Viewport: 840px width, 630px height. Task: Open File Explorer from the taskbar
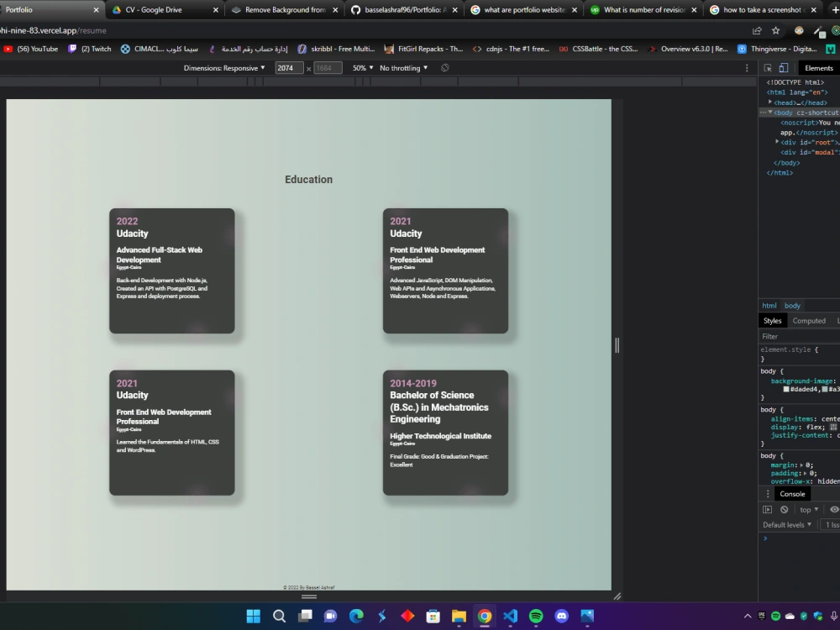pyautogui.click(x=459, y=616)
